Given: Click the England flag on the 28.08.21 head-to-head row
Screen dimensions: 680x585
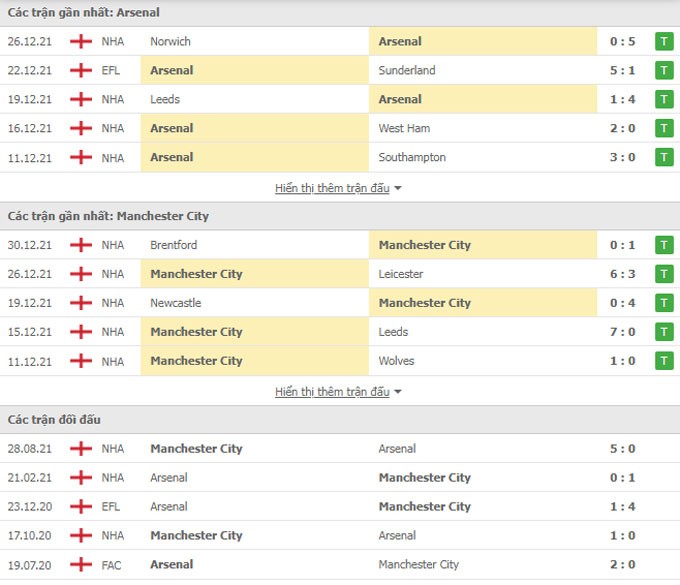Looking at the screenshot, I should [81, 448].
